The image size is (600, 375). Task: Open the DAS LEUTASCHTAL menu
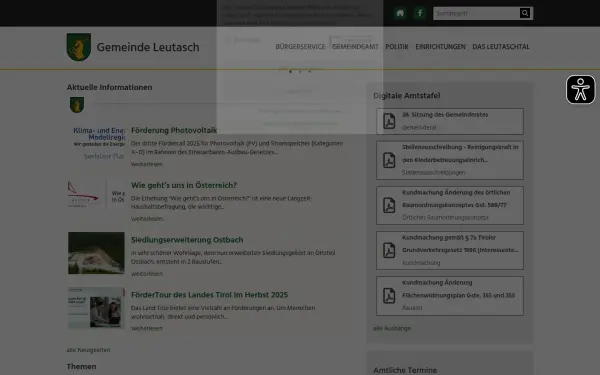[501, 47]
